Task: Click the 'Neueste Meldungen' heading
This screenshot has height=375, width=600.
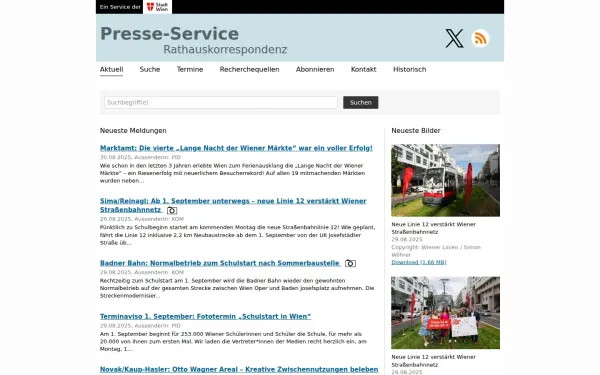Action: 133,131
